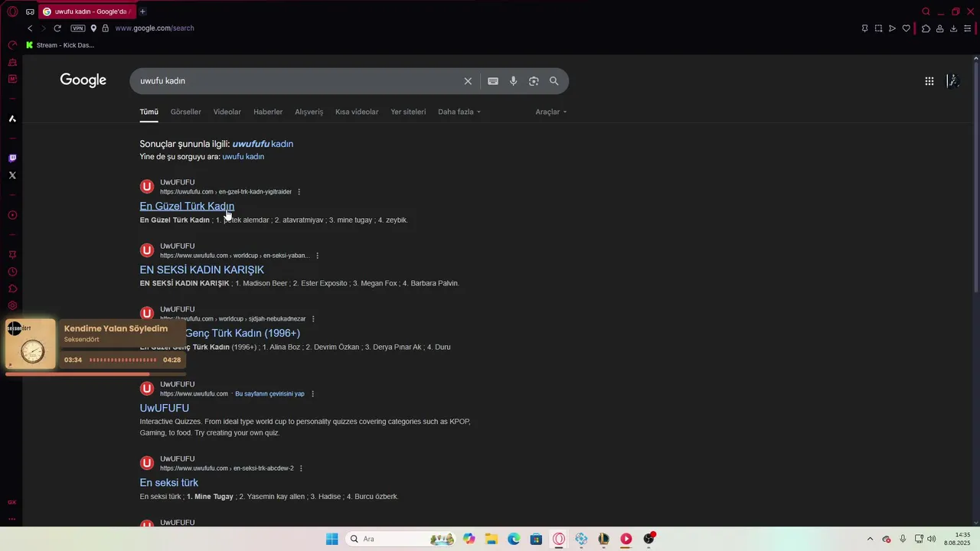Reload the current page
Image resolution: width=980 pixels, height=551 pixels.
pyautogui.click(x=57, y=28)
